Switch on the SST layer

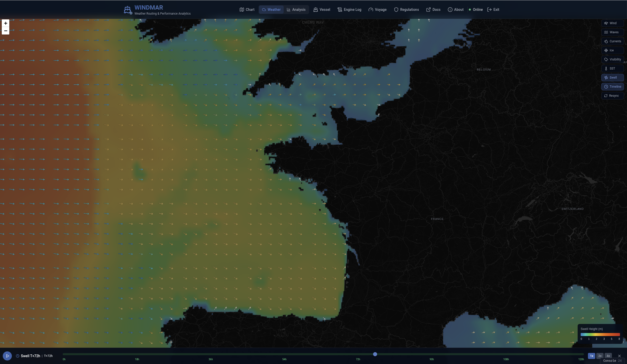(612, 69)
